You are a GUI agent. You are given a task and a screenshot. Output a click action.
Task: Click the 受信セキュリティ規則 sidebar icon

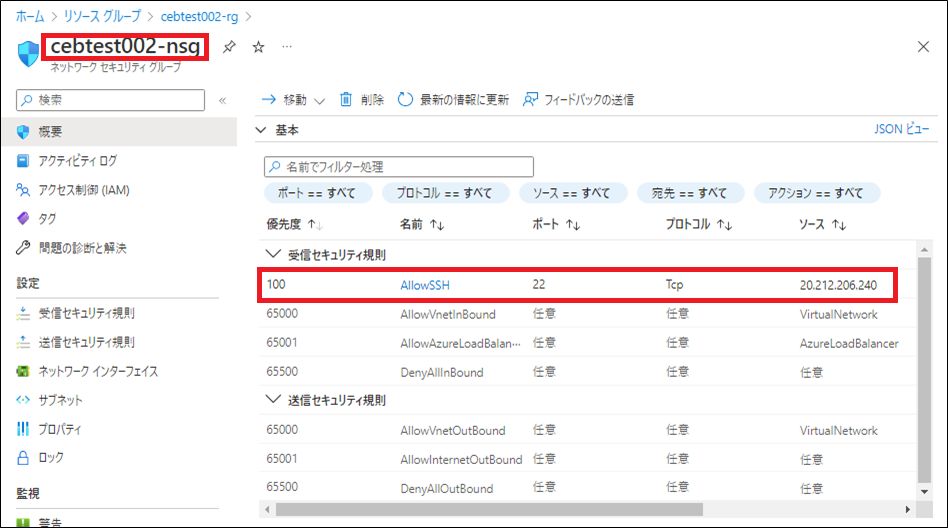tap(23, 313)
